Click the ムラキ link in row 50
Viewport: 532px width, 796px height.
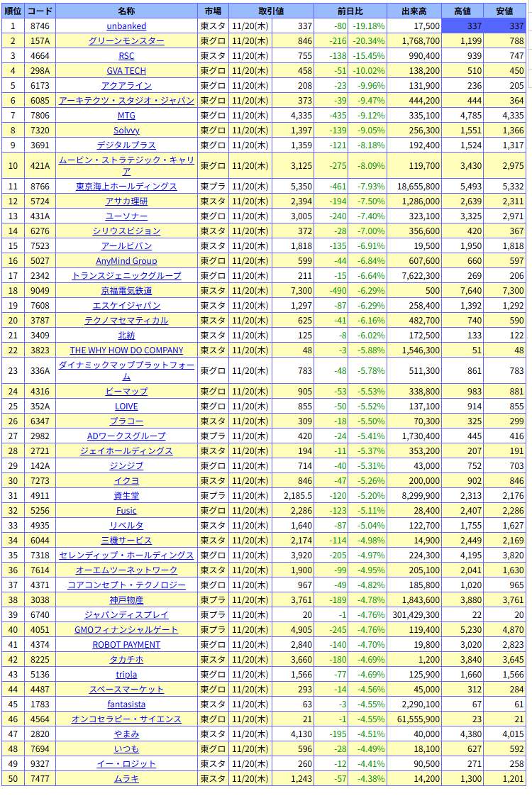pyautogui.click(x=126, y=779)
